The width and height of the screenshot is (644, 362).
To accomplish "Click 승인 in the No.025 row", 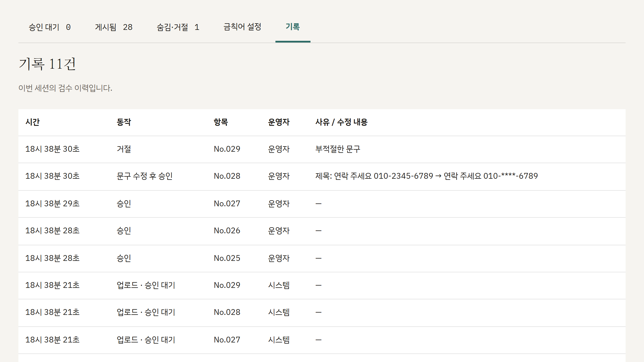I will (x=124, y=258).
